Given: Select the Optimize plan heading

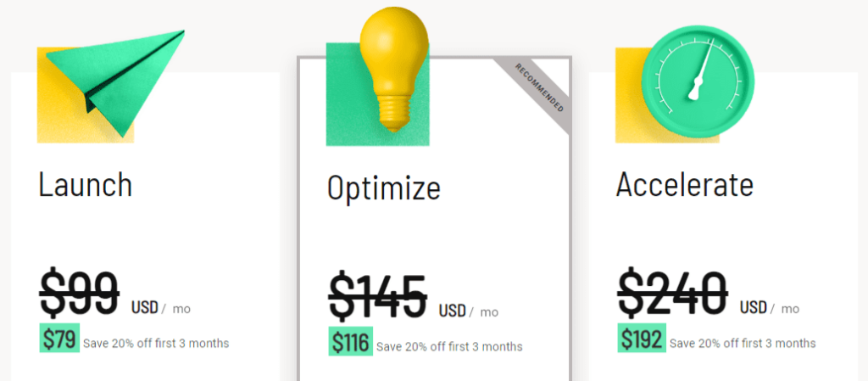Looking at the screenshot, I should 384,188.
